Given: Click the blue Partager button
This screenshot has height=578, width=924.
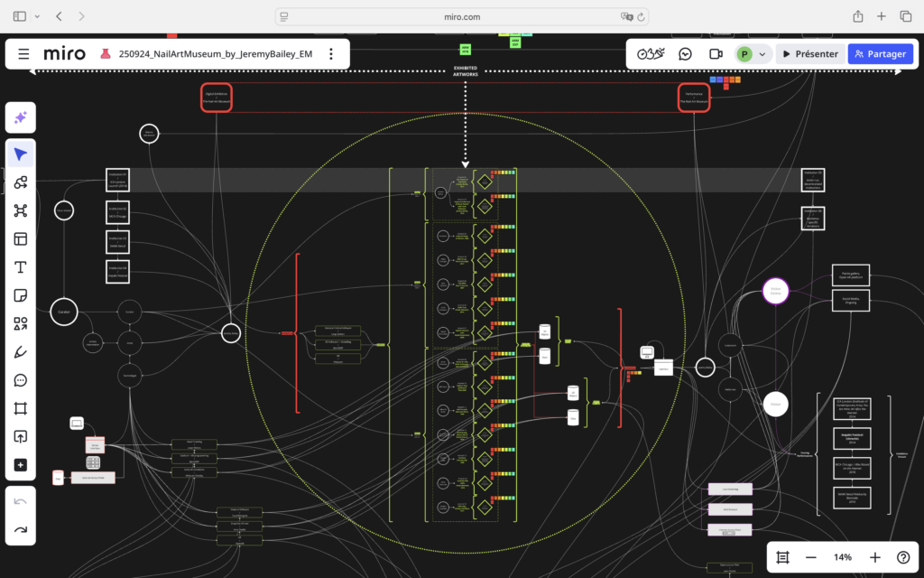Looking at the screenshot, I should coord(880,54).
